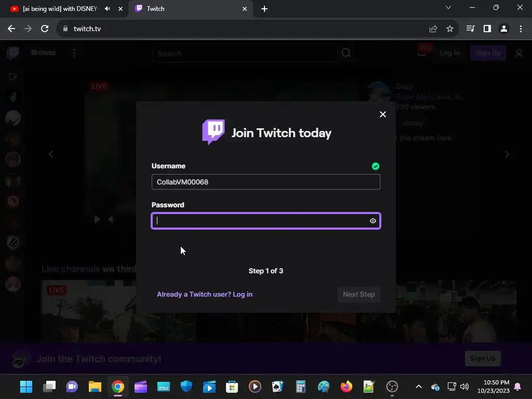
Task: Open the Twitch header more-options dots
Action: [74, 53]
